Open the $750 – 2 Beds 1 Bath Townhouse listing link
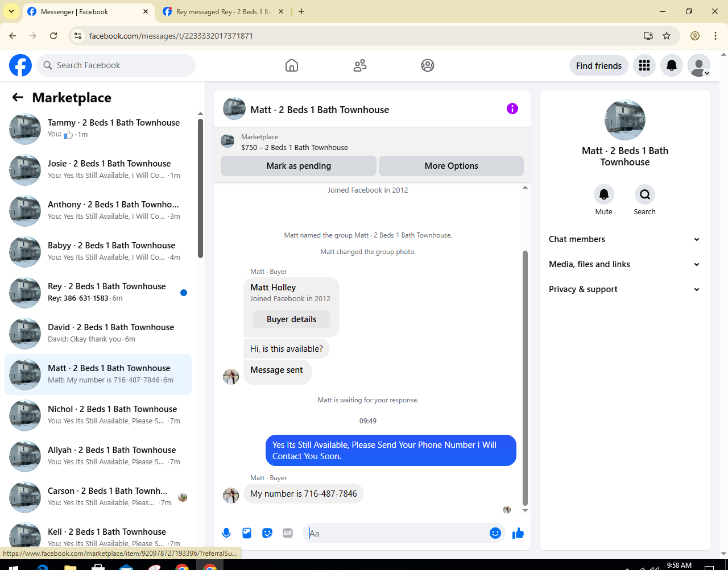 295,147
